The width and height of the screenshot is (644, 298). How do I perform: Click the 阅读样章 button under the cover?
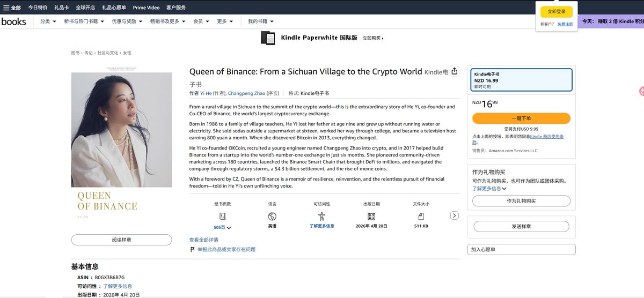pyautogui.click(x=121, y=240)
